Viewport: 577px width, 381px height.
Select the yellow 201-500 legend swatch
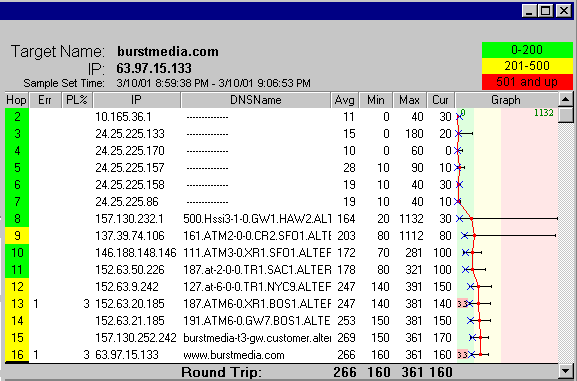527,66
